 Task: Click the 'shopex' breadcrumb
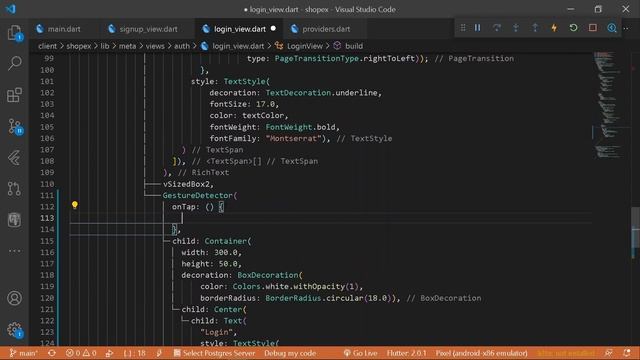point(79,46)
